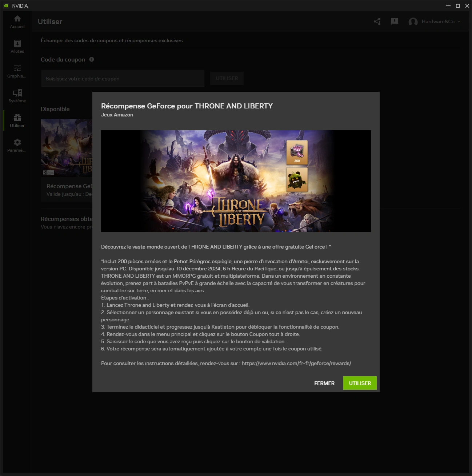
Task: Open the Graphismes settings section
Action: [x=17, y=71]
